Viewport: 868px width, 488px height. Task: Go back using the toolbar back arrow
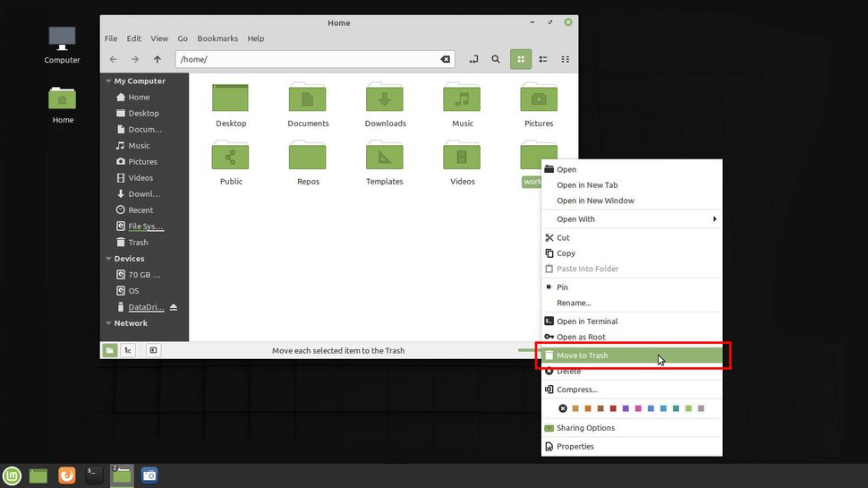(x=113, y=59)
